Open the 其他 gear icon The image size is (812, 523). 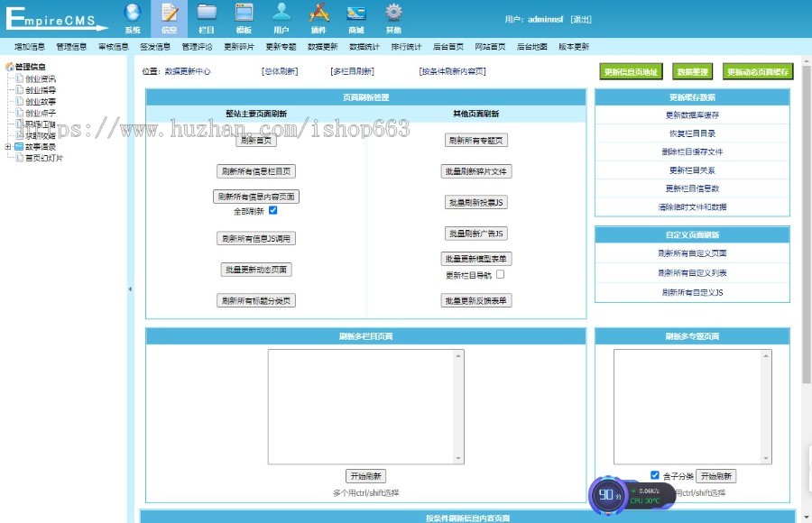[393, 13]
